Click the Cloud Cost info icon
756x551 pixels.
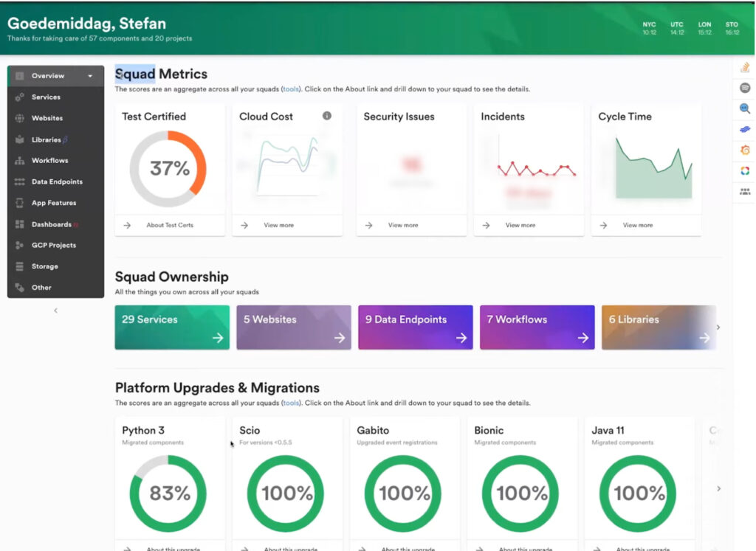(327, 116)
